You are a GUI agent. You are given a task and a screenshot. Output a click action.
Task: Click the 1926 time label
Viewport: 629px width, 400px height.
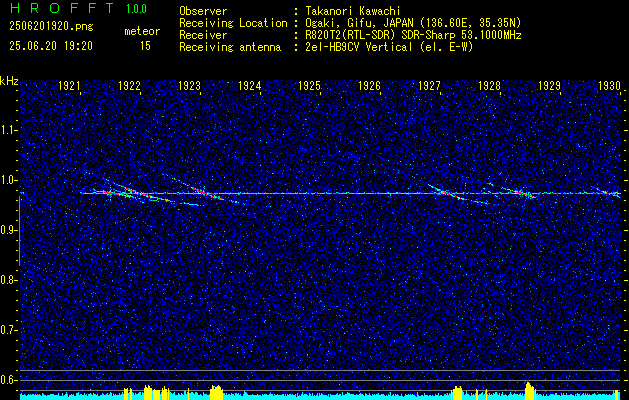pos(369,85)
